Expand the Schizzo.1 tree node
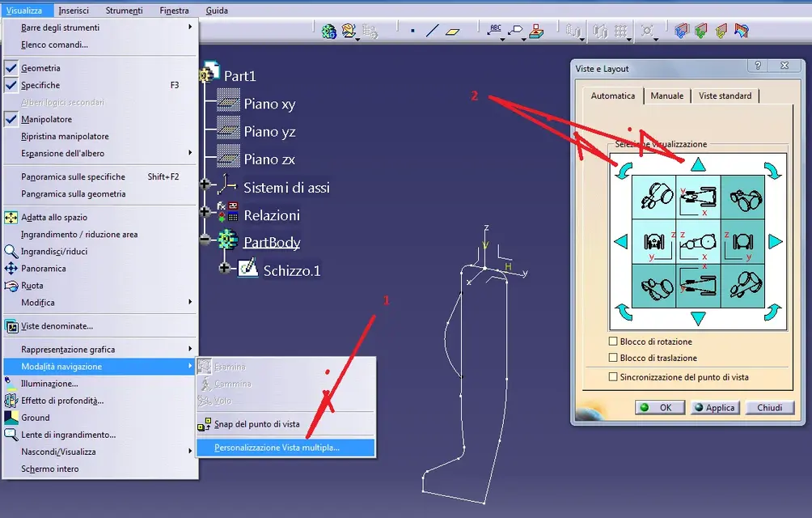This screenshot has width=812, height=518. [225, 268]
